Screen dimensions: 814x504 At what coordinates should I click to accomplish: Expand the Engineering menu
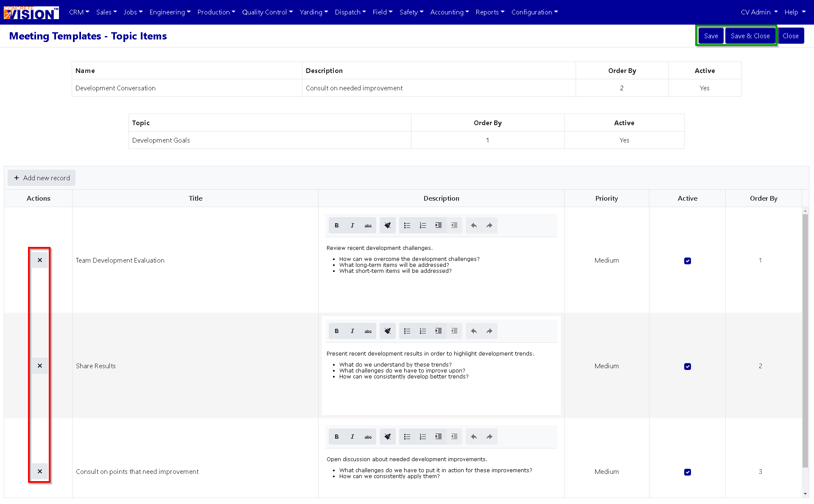170,12
